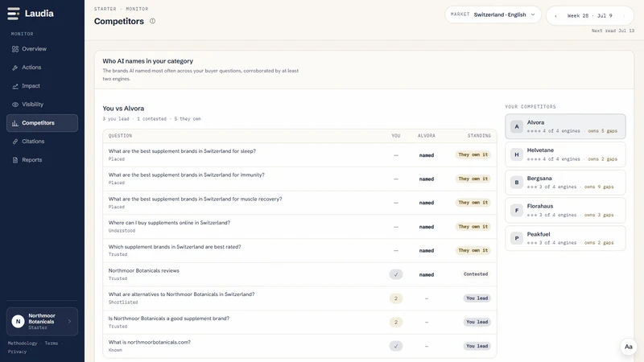644x362 pixels.
Task: Click rank 2 badge in alternatives row
Action: (x=396, y=298)
